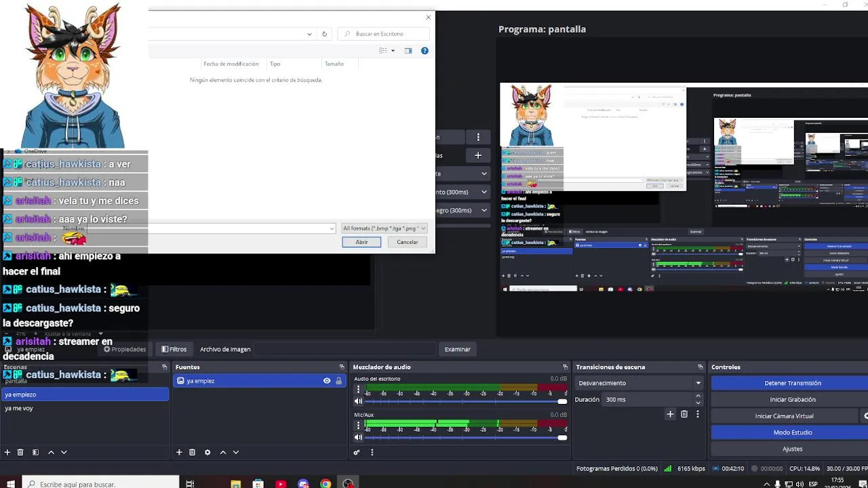The width and height of the screenshot is (868, 488).
Task: Click Detener Transmisión
Action: pyautogui.click(x=792, y=383)
